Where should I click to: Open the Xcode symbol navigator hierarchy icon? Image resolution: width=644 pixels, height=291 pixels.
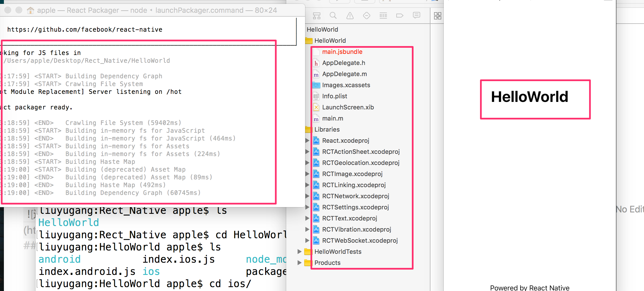[316, 16]
